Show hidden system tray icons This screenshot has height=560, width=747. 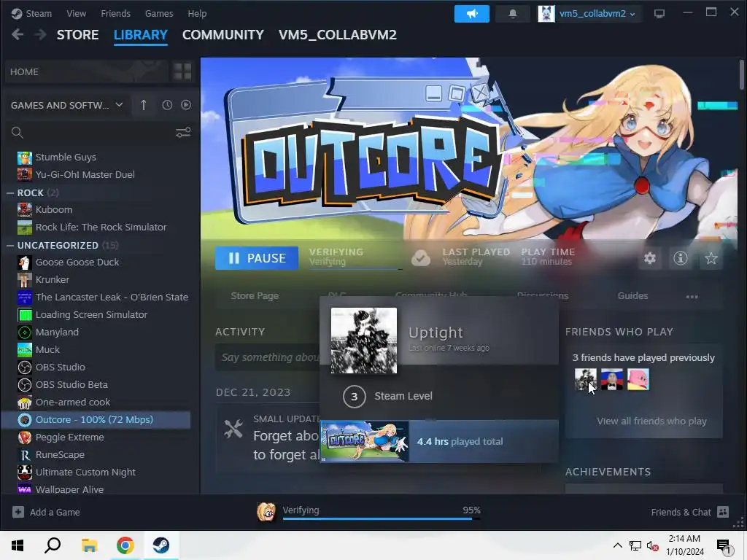(617, 545)
